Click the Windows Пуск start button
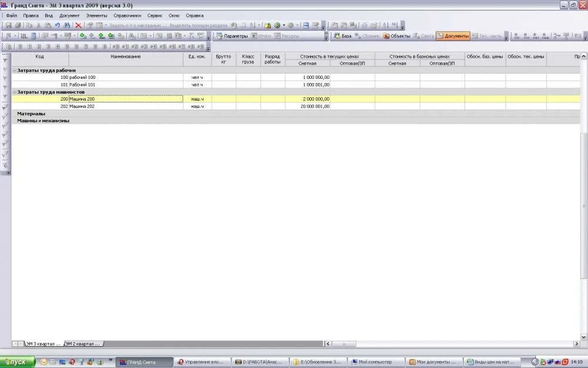 17,362
